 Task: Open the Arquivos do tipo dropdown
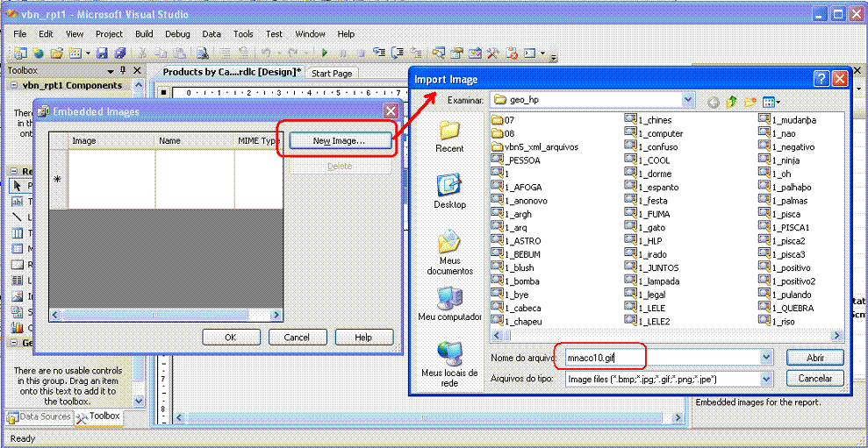[766, 379]
